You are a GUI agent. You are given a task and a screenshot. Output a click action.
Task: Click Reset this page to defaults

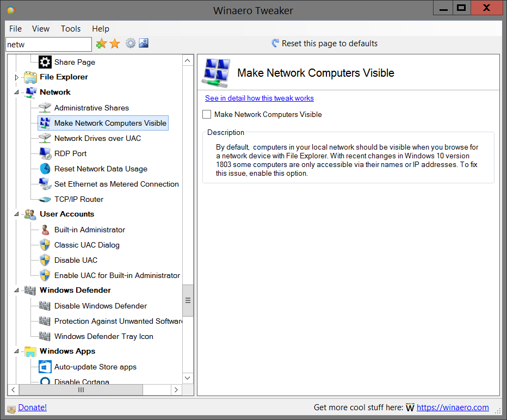326,43
